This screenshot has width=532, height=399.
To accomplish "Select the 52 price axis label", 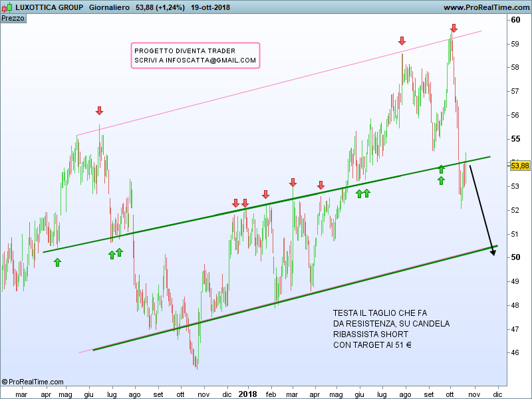I will coord(515,210).
